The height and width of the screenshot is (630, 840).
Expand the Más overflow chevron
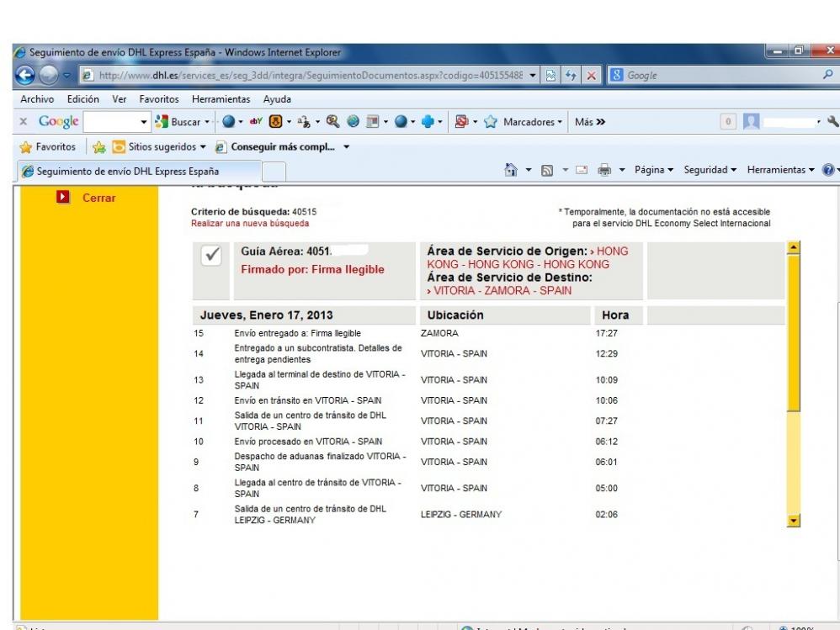coord(600,122)
